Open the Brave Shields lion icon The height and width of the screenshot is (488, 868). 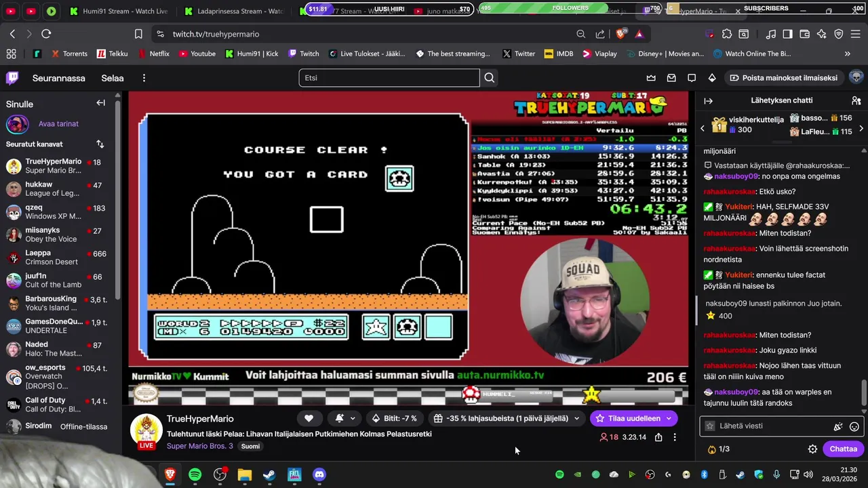click(x=620, y=34)
